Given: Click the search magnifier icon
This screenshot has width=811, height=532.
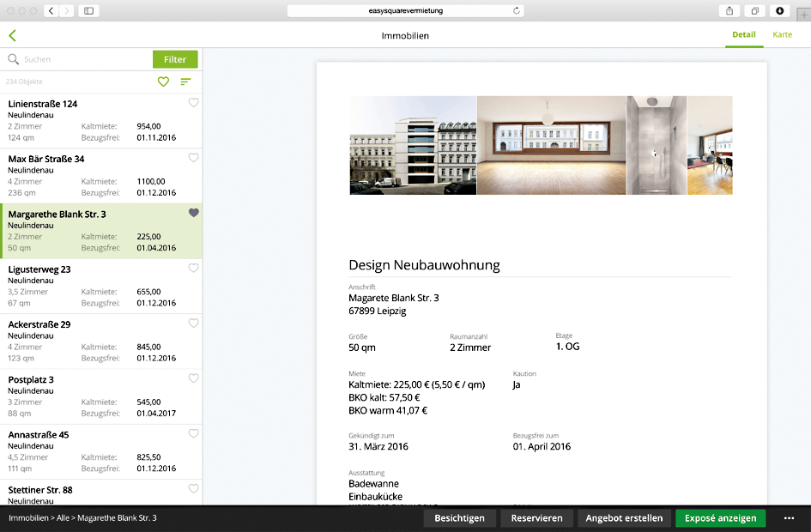Looking at the screenshot, I should coord(14,59).
